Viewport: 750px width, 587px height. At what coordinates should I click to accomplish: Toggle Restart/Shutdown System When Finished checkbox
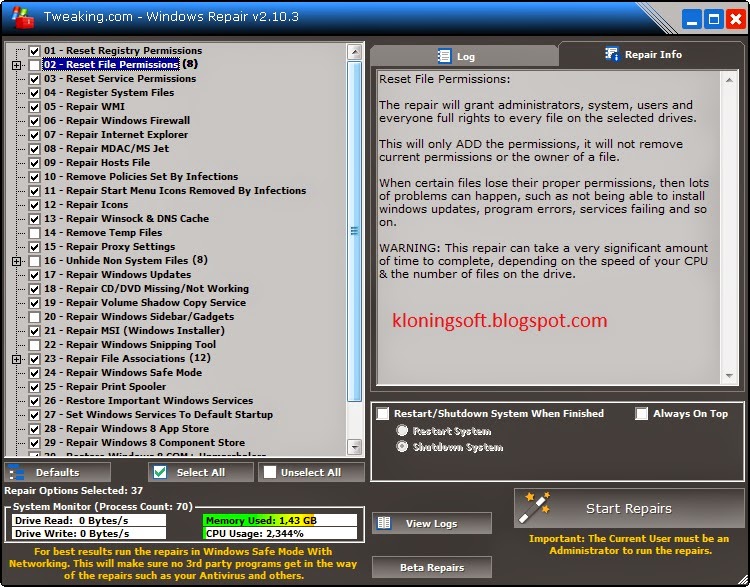383,413
